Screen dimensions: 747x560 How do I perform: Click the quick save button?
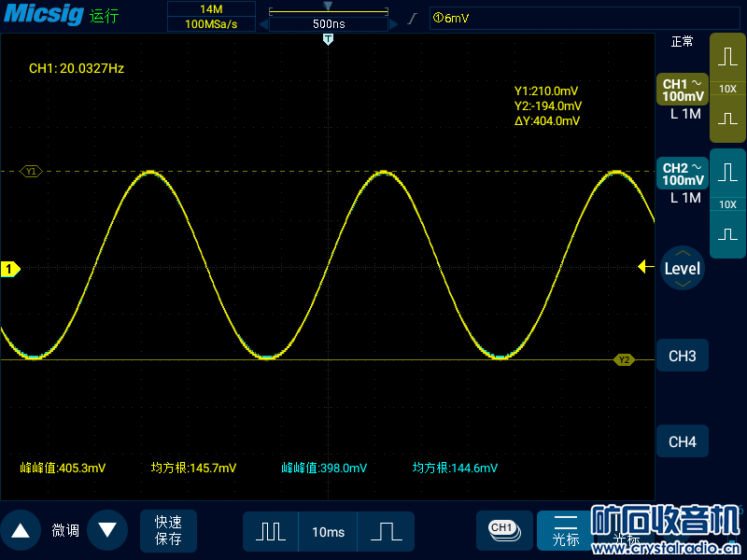168,530
